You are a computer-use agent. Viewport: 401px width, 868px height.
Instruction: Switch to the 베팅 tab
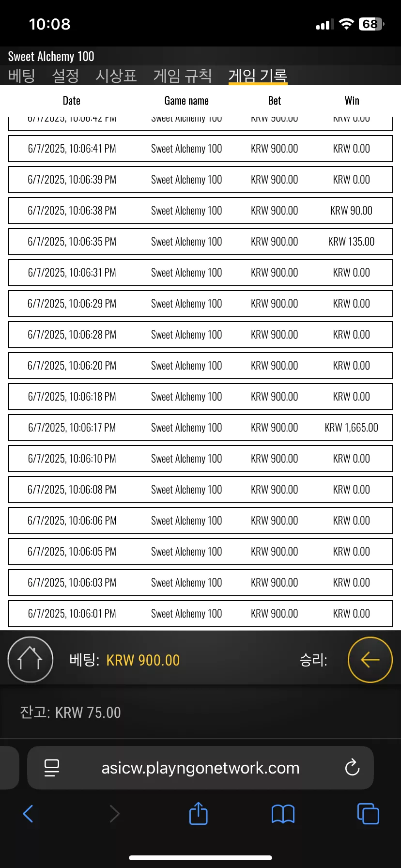(x=22, y=76)
